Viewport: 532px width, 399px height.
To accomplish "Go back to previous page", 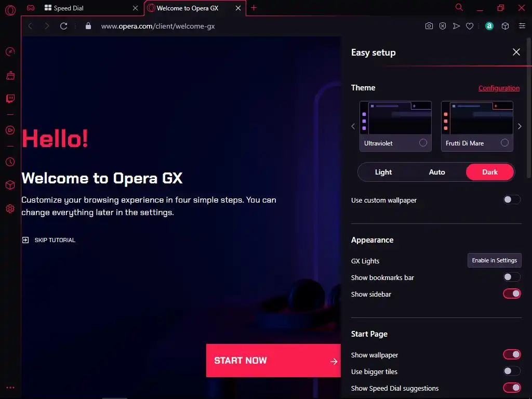I will point(30,26).
